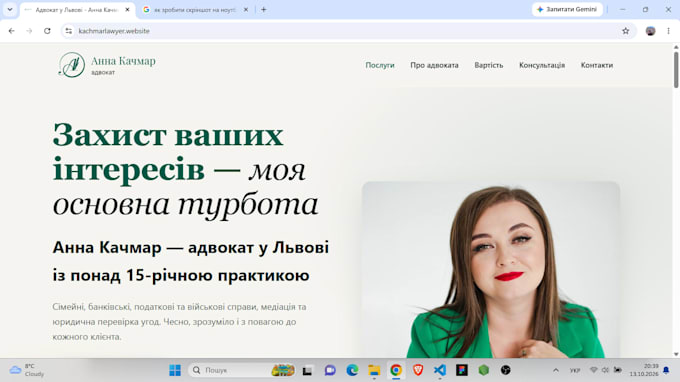Switch the УКР keyboard language
Screen dimensions: 680x382
pos(575,370)
